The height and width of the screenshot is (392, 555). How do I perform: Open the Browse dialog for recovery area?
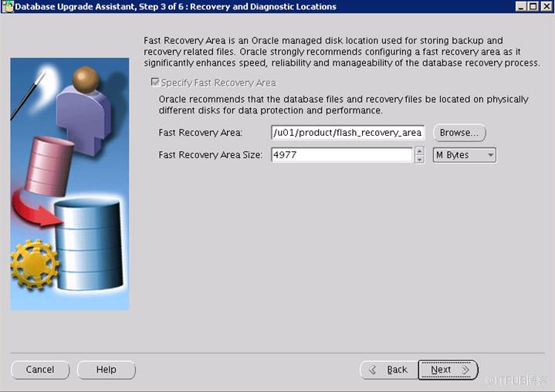[459, 133]
